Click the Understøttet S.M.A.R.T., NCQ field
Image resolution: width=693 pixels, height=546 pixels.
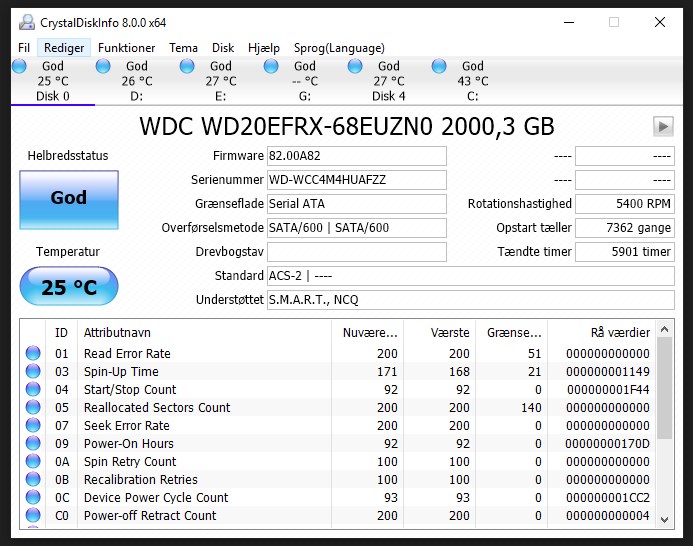tap(471, 300)
